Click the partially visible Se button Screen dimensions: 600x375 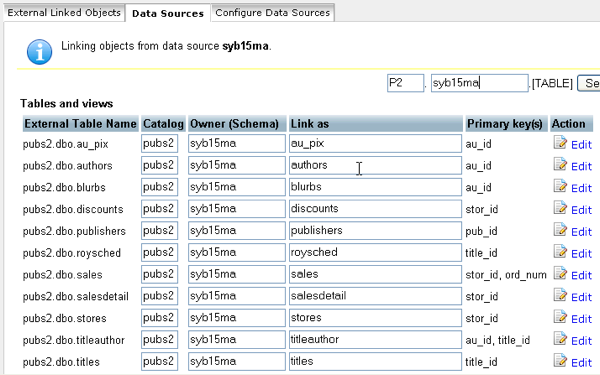[589, 83]
